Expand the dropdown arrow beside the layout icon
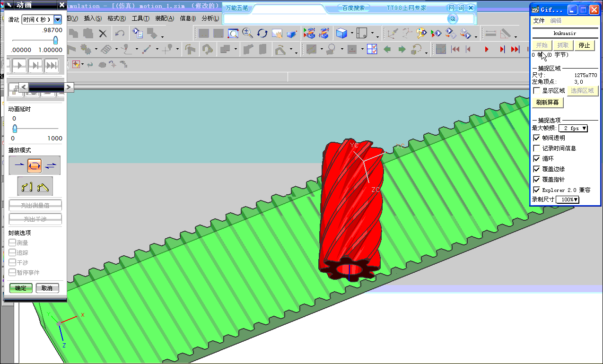Viewport: 603px width, 364px height. [373, 34]
